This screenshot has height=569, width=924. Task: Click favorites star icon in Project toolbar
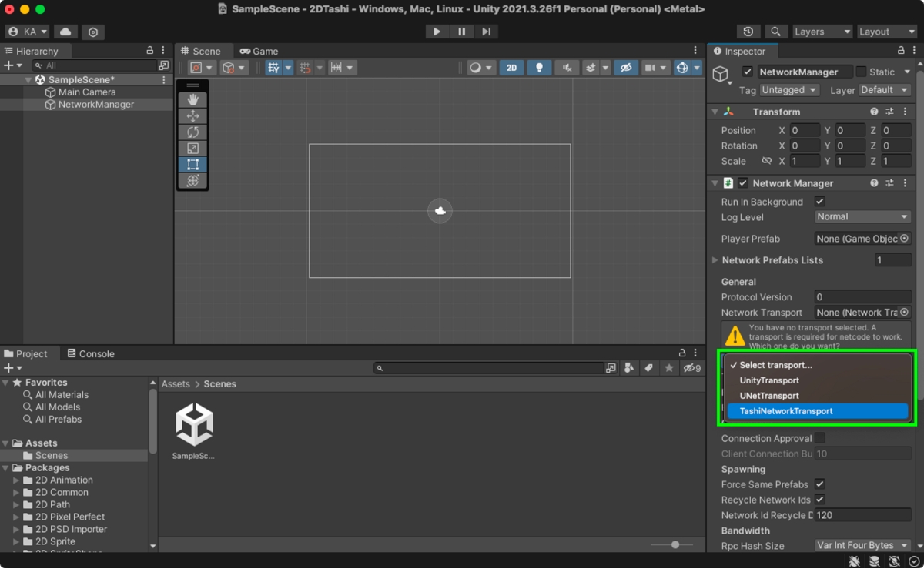669,368
